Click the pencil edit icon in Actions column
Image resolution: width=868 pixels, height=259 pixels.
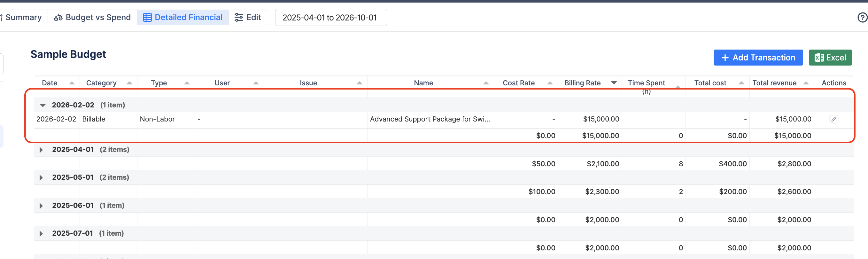tap(833, 119)
